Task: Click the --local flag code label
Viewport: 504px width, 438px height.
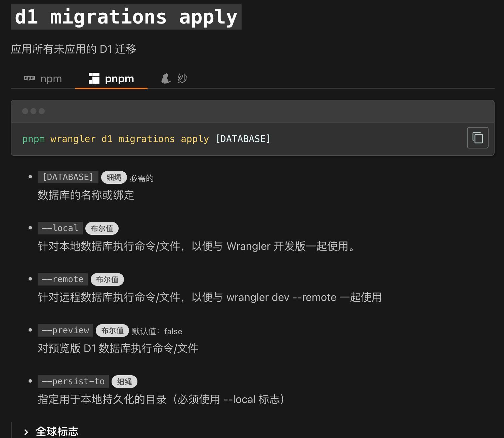Action: 60,228
